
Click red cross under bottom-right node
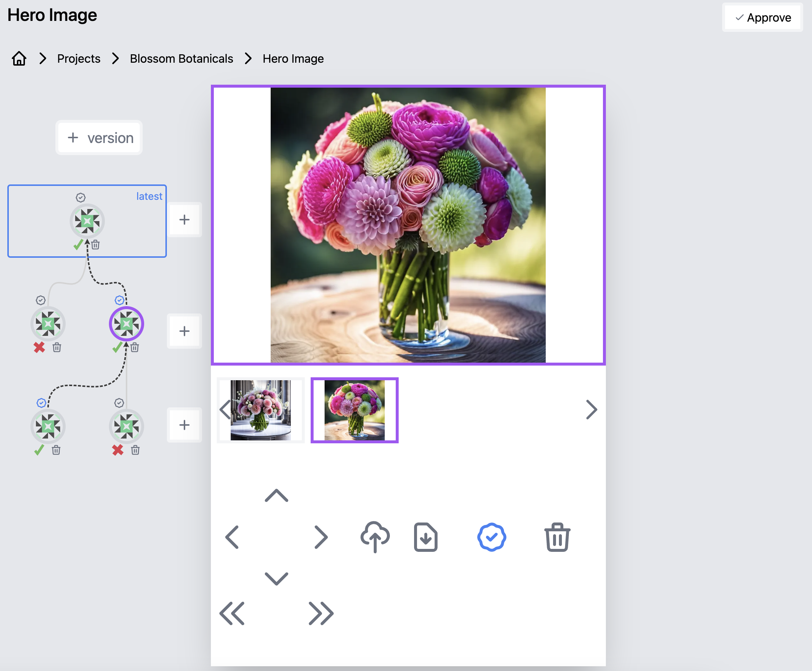tap(118, 450)
